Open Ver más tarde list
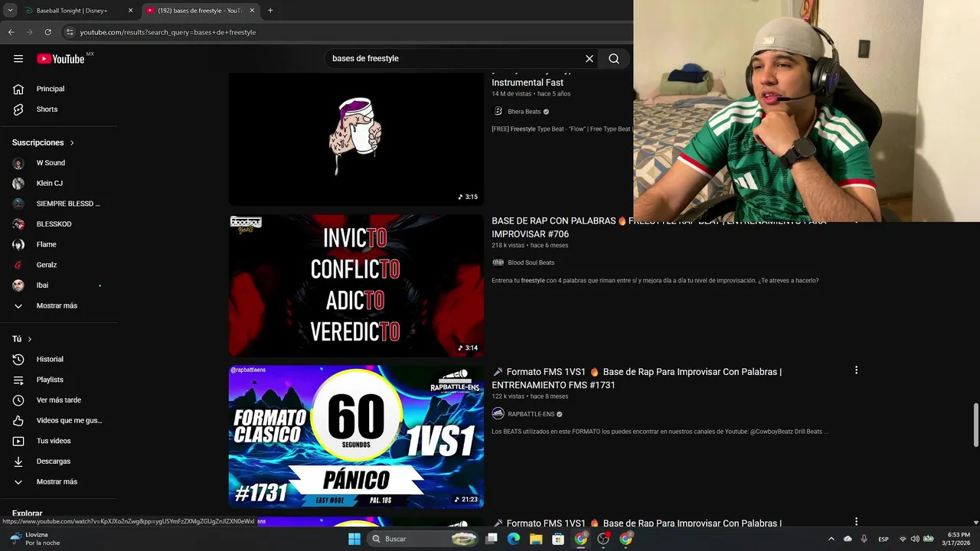This screenshot has width=980, height=551. (x=59, y=400)
